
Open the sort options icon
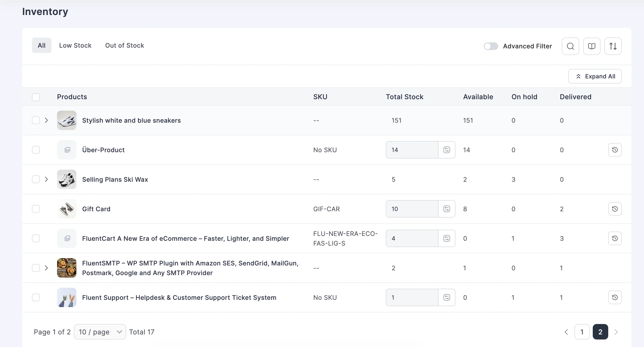tap(613, 46)
